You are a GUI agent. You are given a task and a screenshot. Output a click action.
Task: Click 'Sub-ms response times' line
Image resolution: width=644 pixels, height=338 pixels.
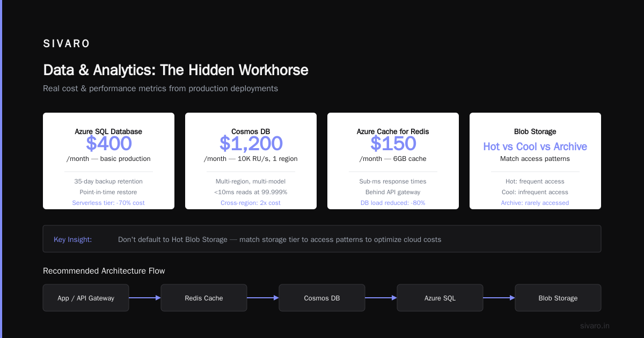(393, 181)
